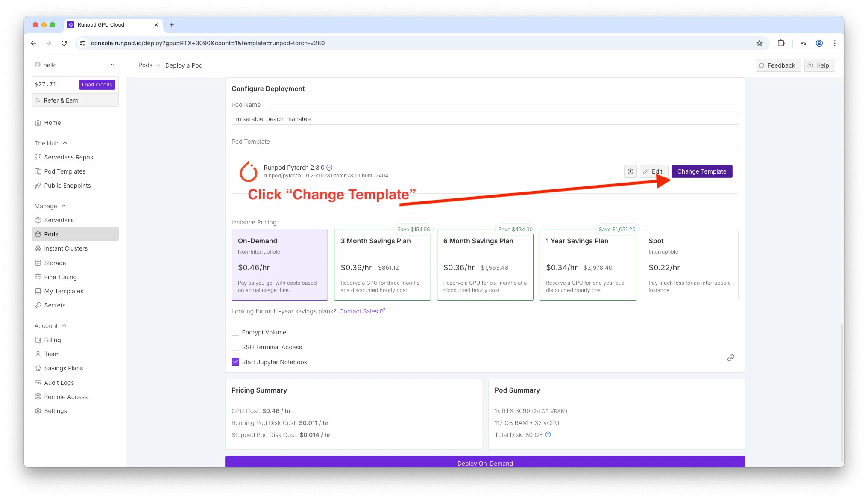Open Billing in the sidebar
The height and width of the screenshot is (499, 868).
[x=75, y=340]
